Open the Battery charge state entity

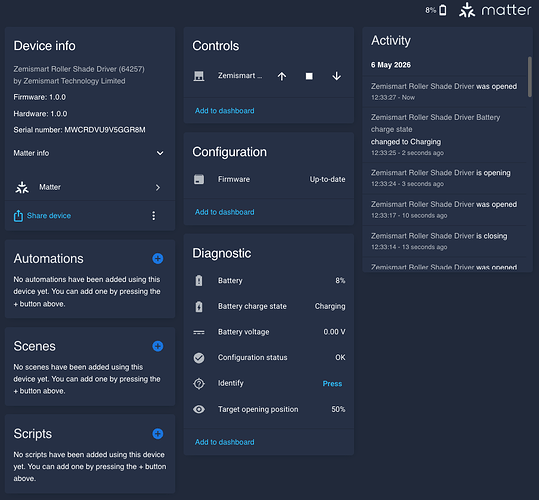[x=269, y=306]
